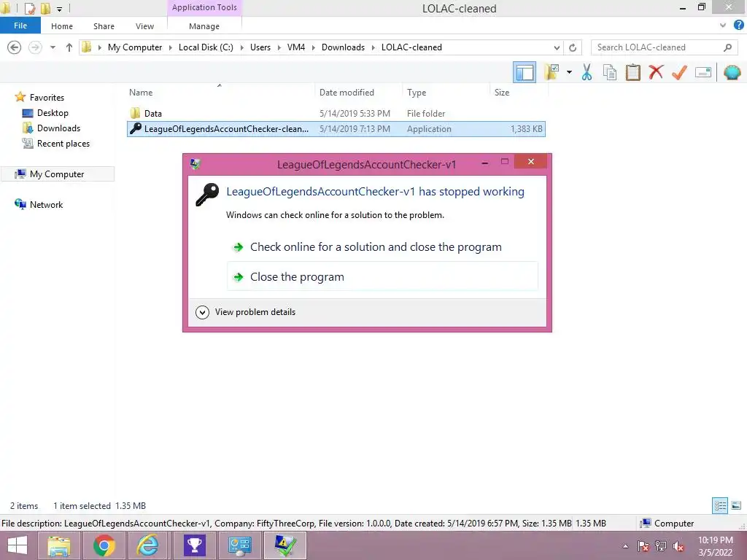
Task: Click the Rename icon in toolbar
Action: pyautogui.click(x=703, y=72)
